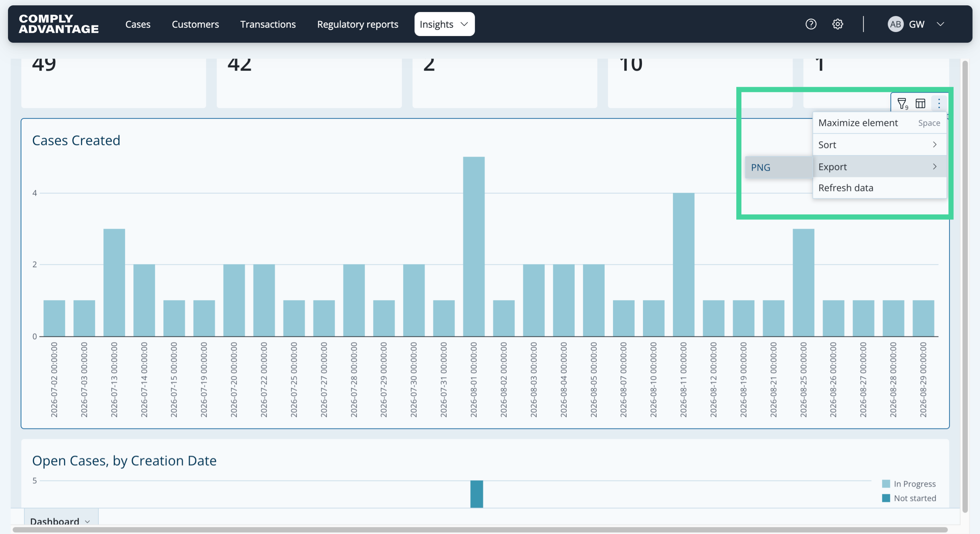
Task: Open Regulatory reports tab
Action: click(358, 24)
